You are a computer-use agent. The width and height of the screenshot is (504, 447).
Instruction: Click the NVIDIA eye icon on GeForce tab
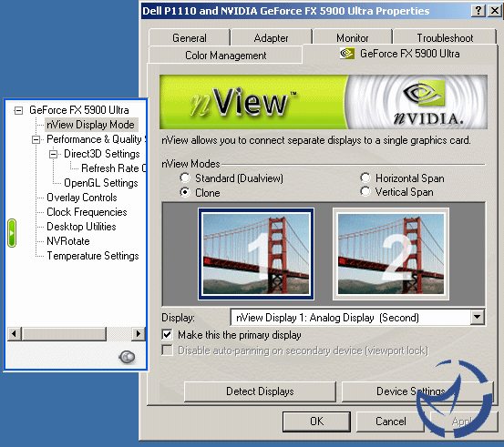pos(347,54)
